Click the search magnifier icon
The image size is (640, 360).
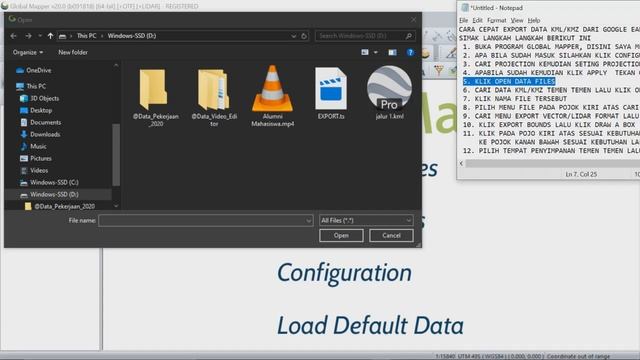[409, 36]
